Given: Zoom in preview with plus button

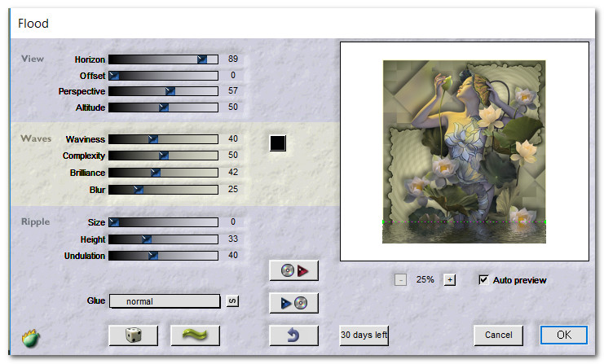Looking at the screenshot, I should point(449,279).
